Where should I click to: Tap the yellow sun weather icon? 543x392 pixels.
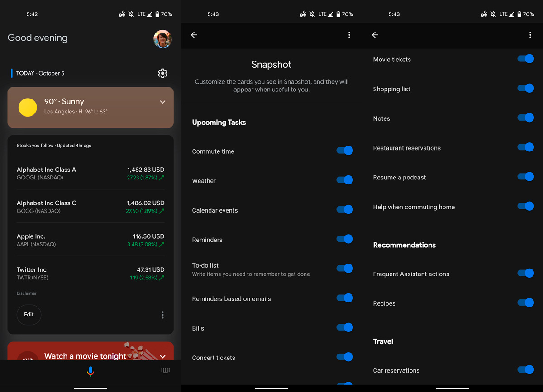(28, 107)
